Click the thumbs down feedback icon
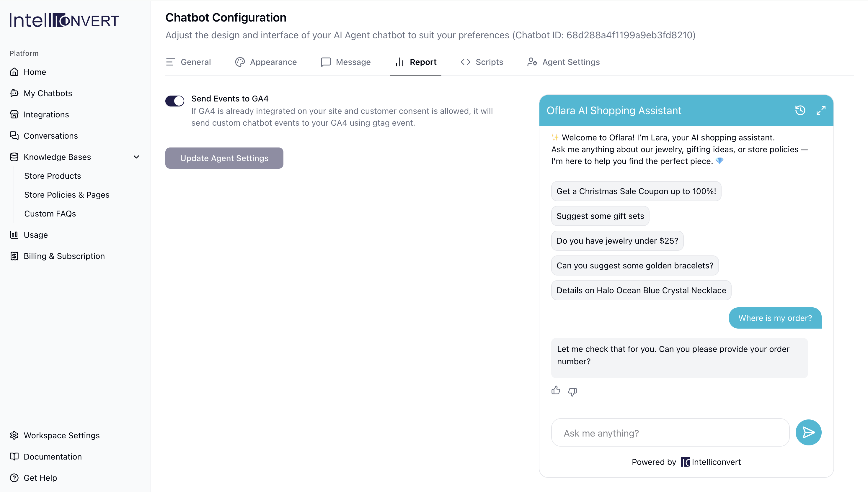868x492 pixels. 572,391
